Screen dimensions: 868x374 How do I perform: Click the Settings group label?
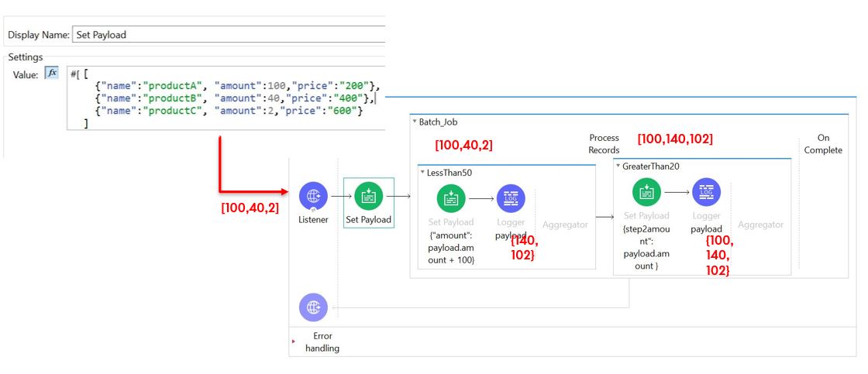pyautogui.click(x=25, y=57)
